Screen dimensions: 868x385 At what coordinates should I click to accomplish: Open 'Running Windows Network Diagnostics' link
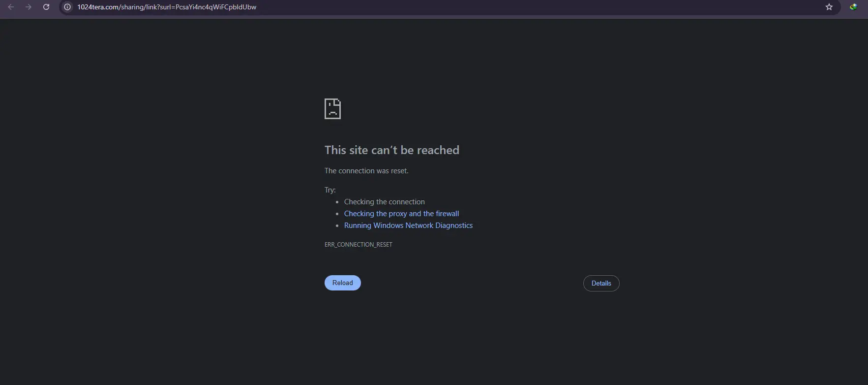tap(408, 225)
